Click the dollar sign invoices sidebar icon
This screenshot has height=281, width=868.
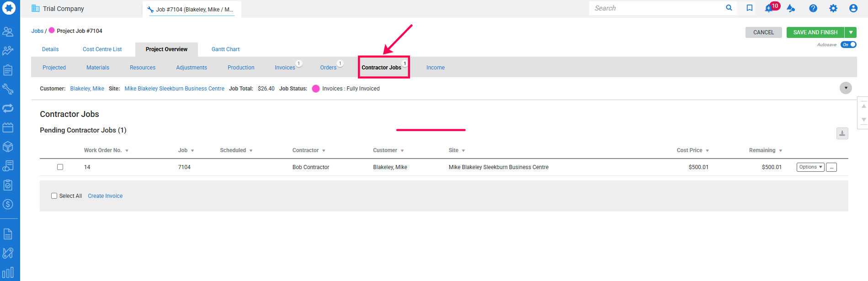[8, 204]
